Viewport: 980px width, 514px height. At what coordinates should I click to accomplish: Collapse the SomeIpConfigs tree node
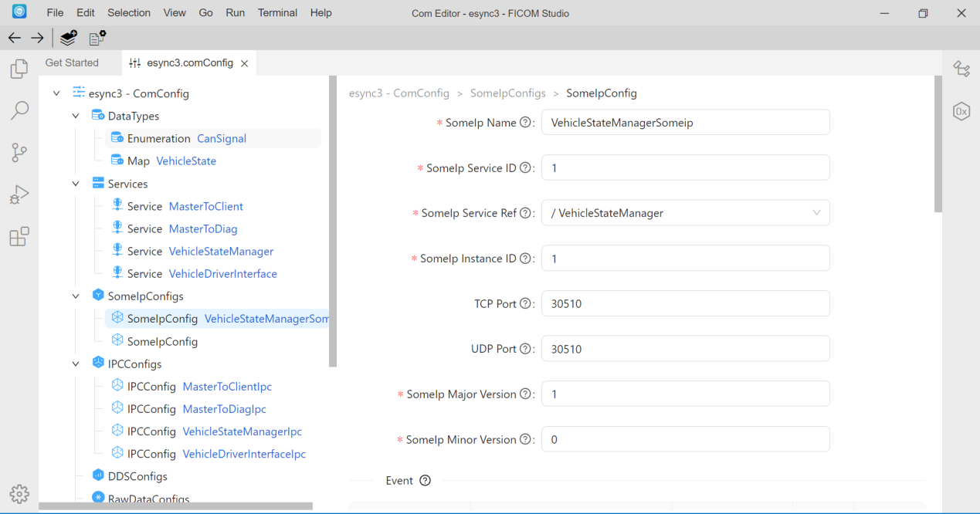(x=76, y=296)
